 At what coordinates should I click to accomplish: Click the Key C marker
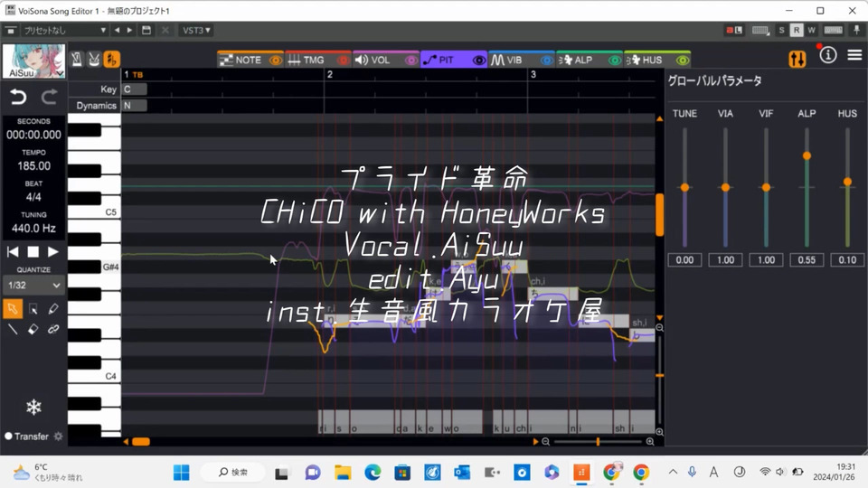[135, 89]
